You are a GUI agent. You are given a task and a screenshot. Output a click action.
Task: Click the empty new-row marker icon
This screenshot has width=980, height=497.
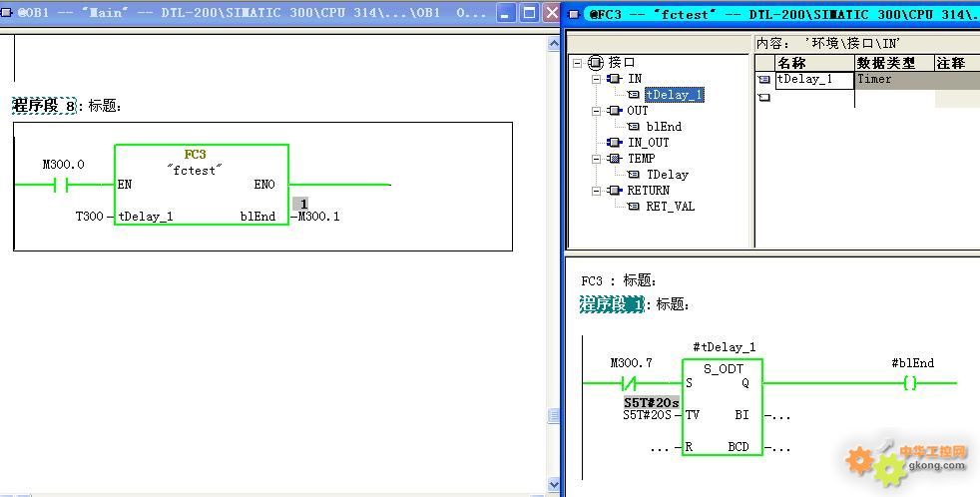(764, 98)
